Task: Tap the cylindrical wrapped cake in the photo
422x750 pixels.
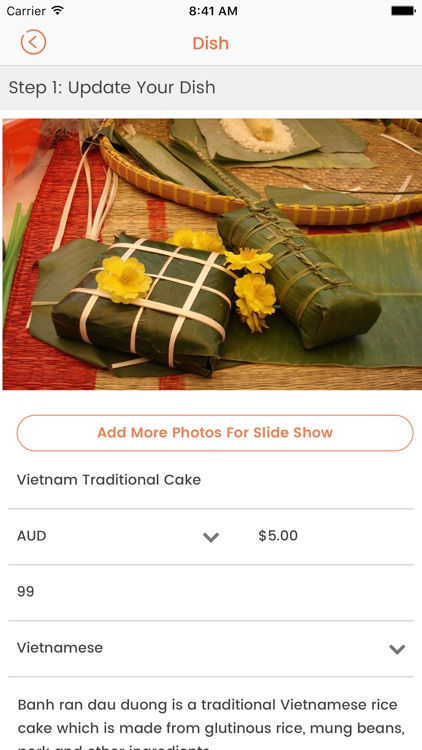Action: coord(297,273)
